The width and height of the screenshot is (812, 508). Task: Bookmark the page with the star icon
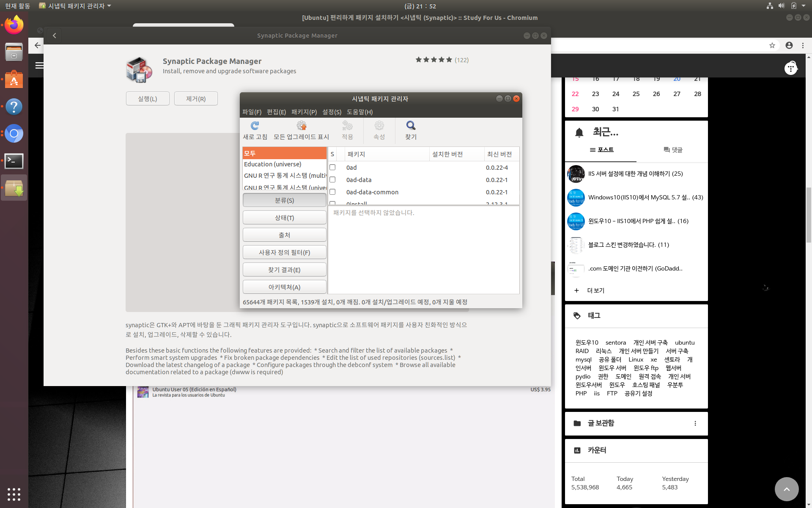coord(772,45)
